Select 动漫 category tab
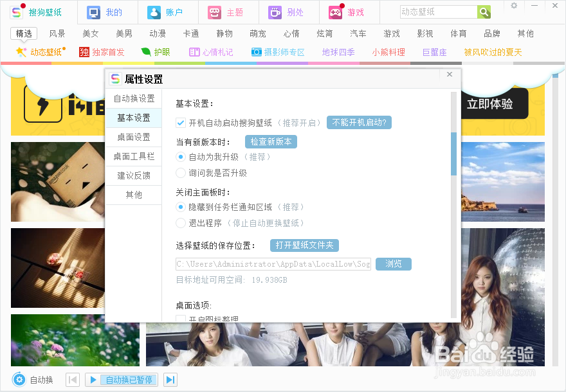This screenshot has width=566, height=392. 158,33
